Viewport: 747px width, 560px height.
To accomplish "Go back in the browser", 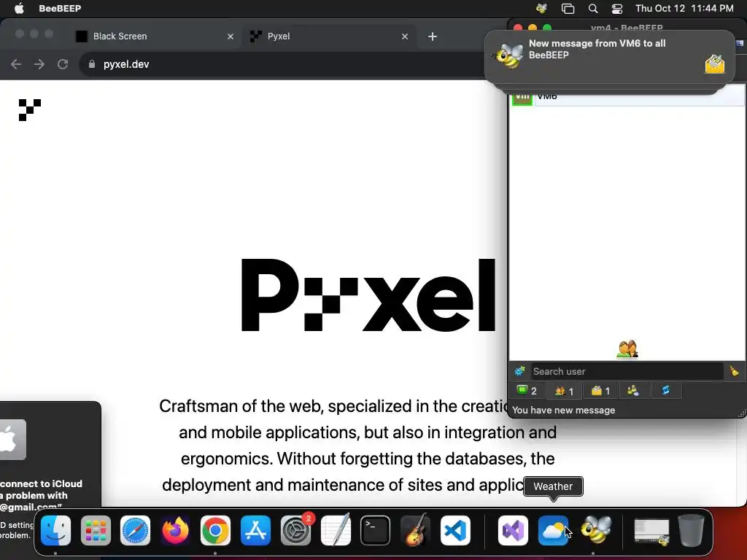I will [x=16, y=64].
